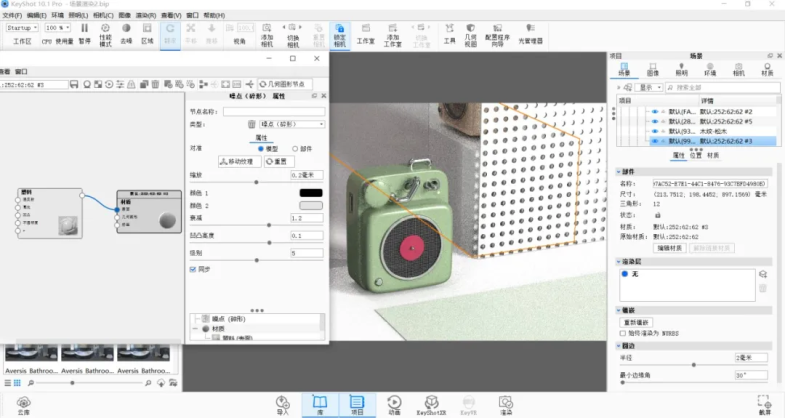
Task: Click the black 颜色 1 color swatch
Action: (311, 192)
